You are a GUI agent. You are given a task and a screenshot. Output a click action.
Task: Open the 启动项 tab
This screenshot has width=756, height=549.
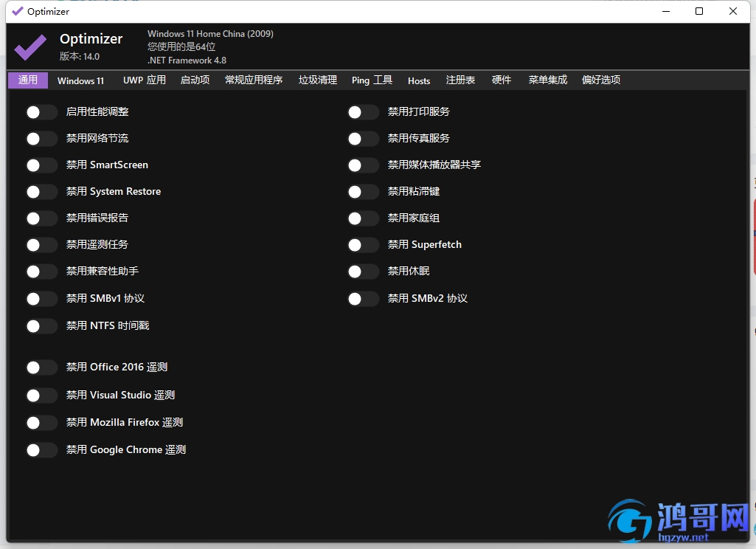[195, 80]
